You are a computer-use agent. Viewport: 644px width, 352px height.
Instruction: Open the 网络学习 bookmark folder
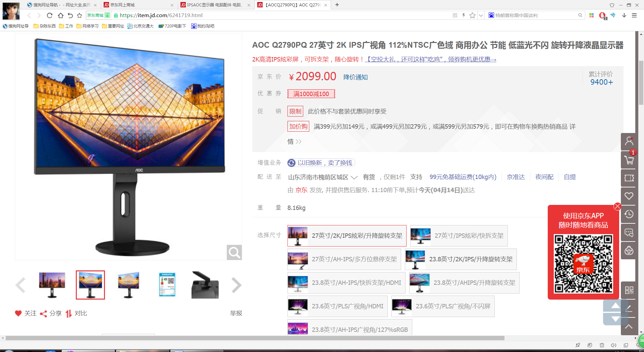(x=88, y=26)
